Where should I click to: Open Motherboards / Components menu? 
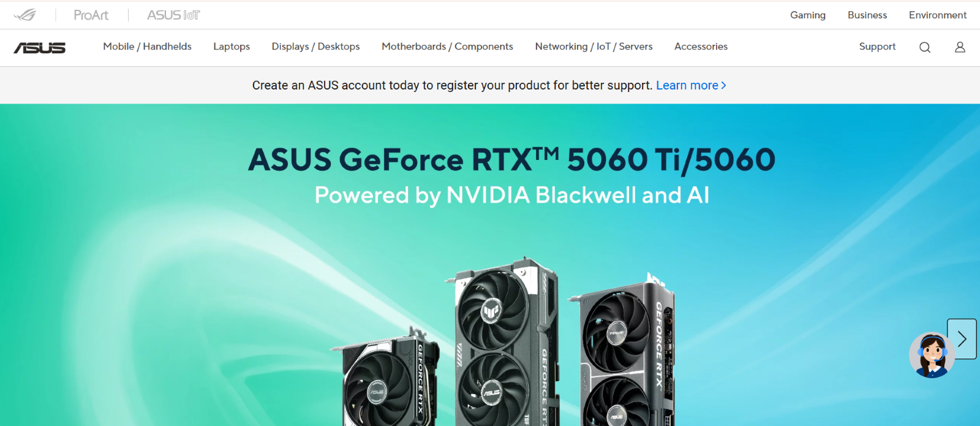coord(447,47)
